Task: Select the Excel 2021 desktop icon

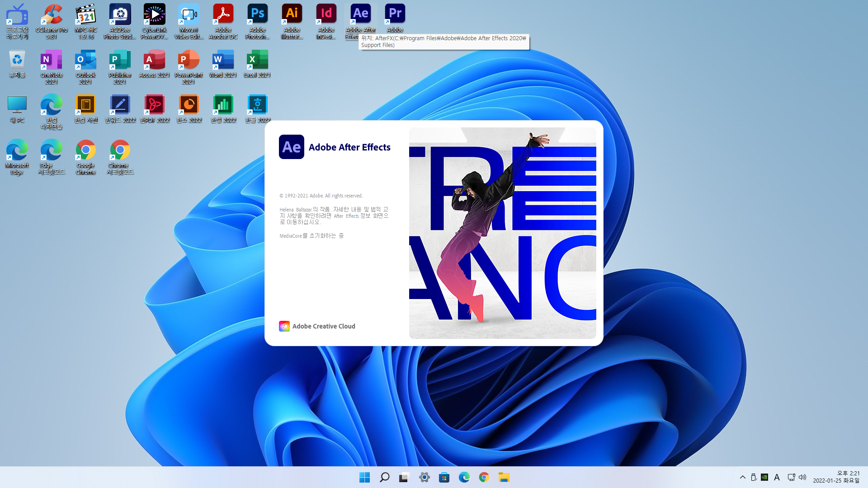Action: coord(257,60)
